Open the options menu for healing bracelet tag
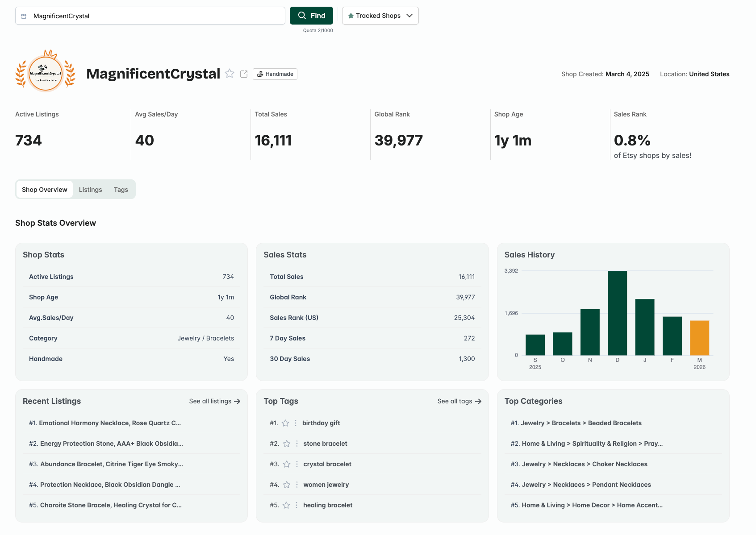 pyautogui.click(x=297, y=505)
